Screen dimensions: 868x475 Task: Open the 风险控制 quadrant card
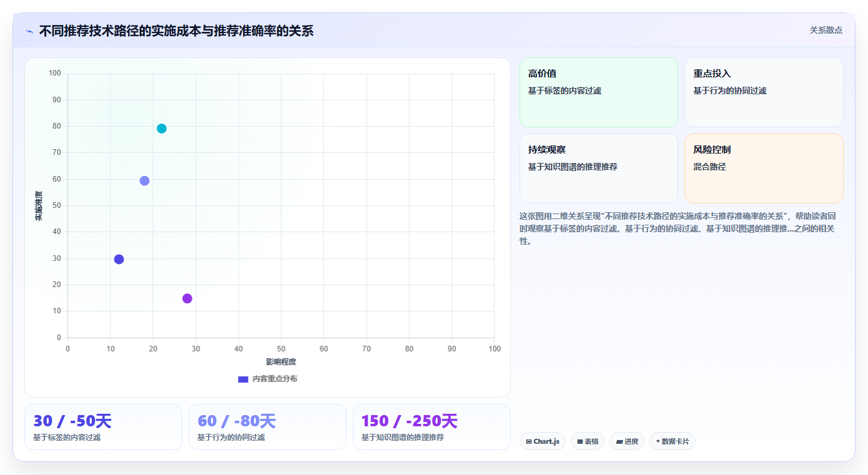click(764, 169)
